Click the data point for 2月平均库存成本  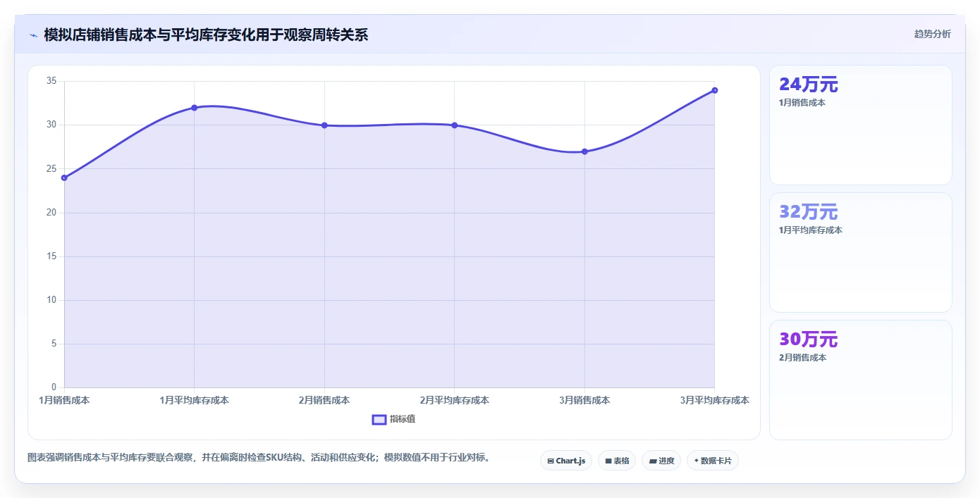[454, 125]
